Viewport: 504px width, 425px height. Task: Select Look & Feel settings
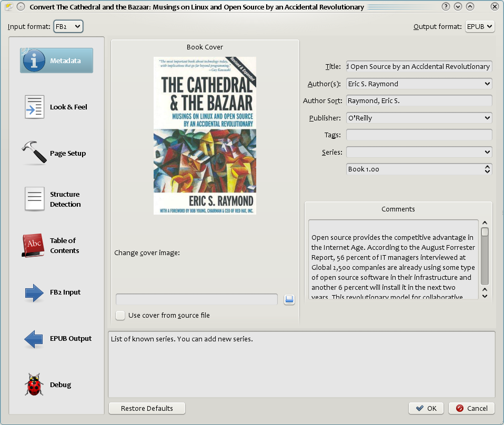click(x=56, y=107)
